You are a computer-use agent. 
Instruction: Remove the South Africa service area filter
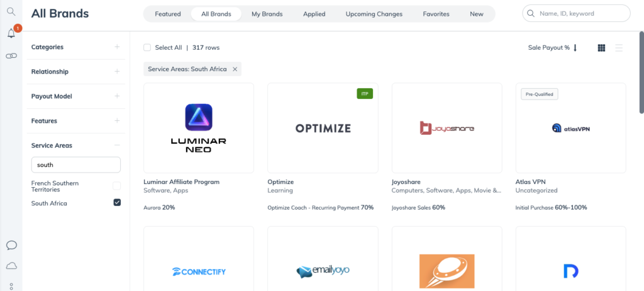(x=235, y=69)
